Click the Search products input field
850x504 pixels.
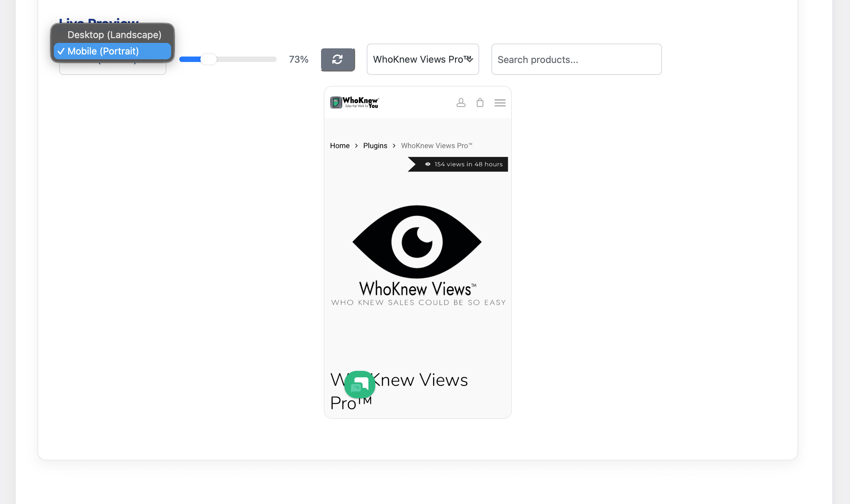[575, 59]
